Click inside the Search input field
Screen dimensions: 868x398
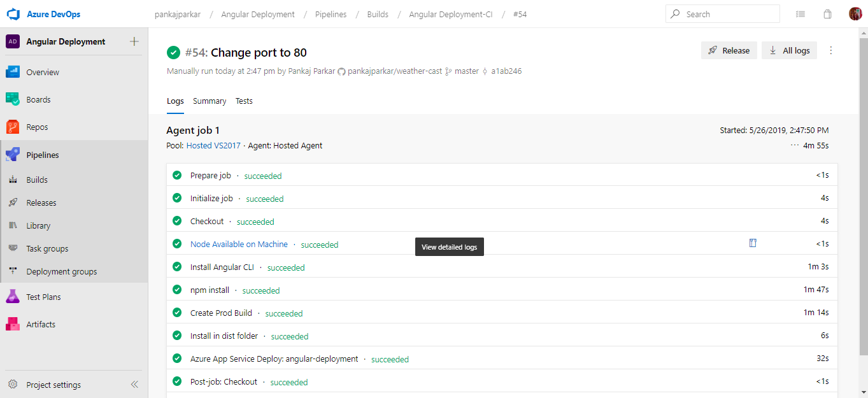tap(723, 13)
